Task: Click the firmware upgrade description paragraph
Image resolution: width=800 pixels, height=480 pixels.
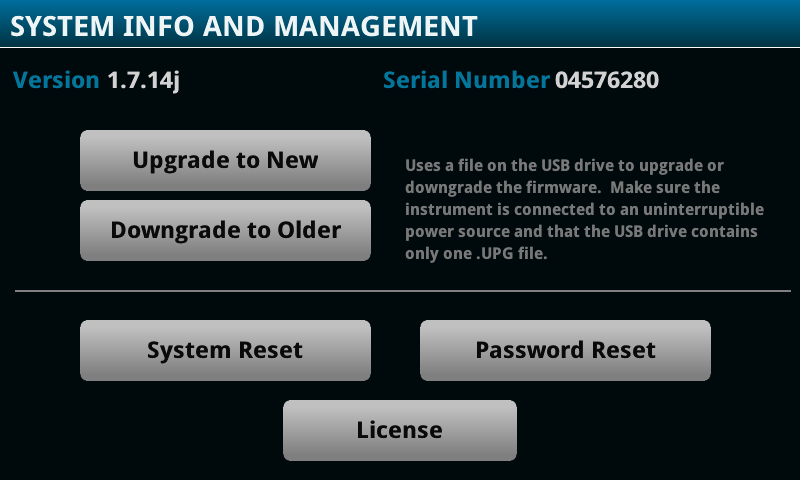Action: point(584,209)
